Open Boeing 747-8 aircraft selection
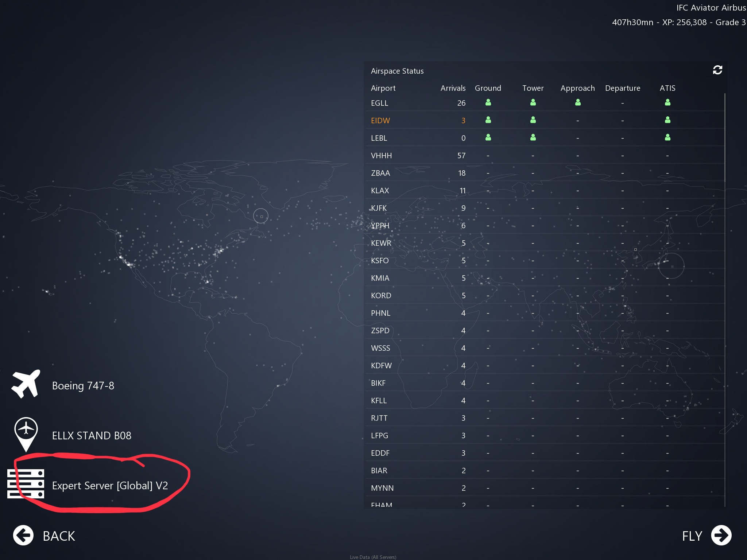This screenshot has width=747, height=560. pyautogui.click(x=83, y=386)
